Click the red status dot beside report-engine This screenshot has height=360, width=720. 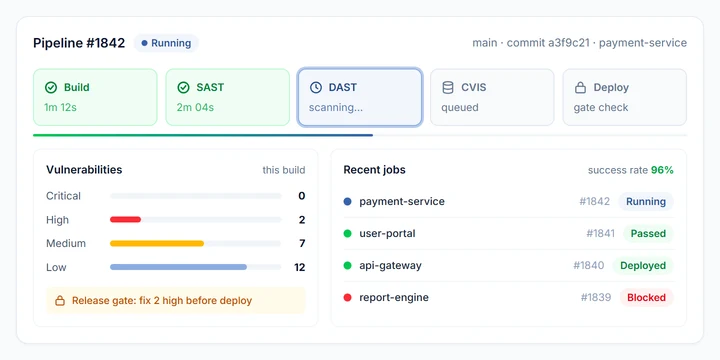tap(348, 298)
